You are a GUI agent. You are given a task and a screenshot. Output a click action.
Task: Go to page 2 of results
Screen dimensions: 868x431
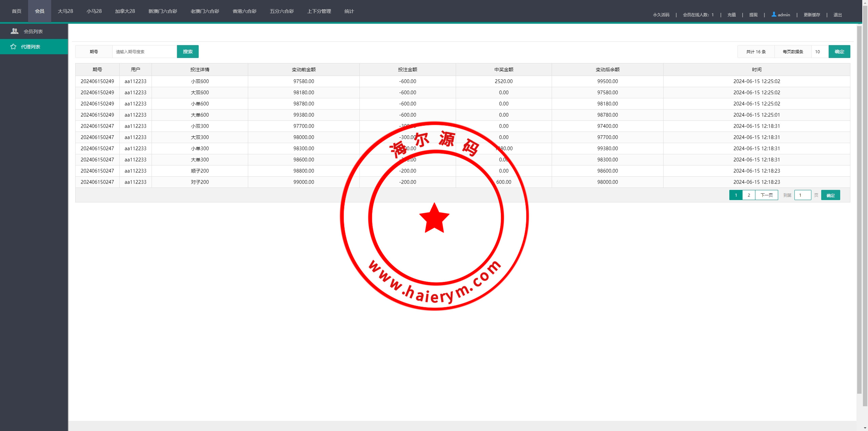749,195
